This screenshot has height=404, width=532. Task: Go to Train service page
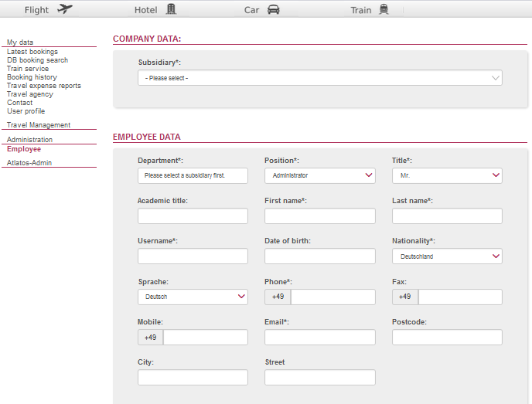pos(28,69)
